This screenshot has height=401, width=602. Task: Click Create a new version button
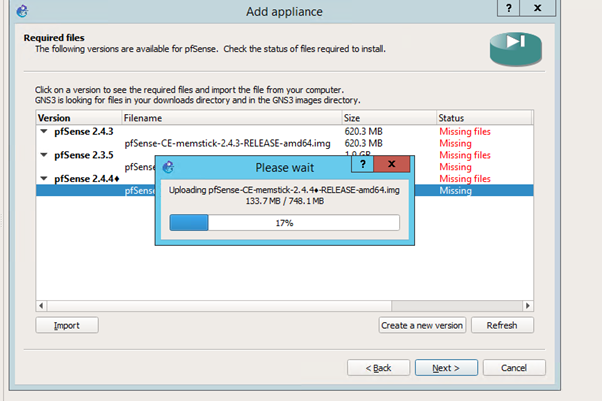coord(422,325)
